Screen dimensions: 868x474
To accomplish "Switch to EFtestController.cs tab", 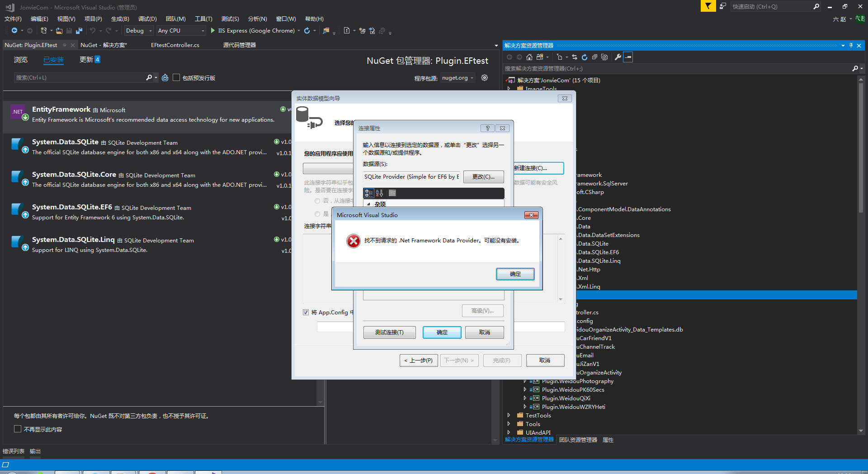I will 175,45.
